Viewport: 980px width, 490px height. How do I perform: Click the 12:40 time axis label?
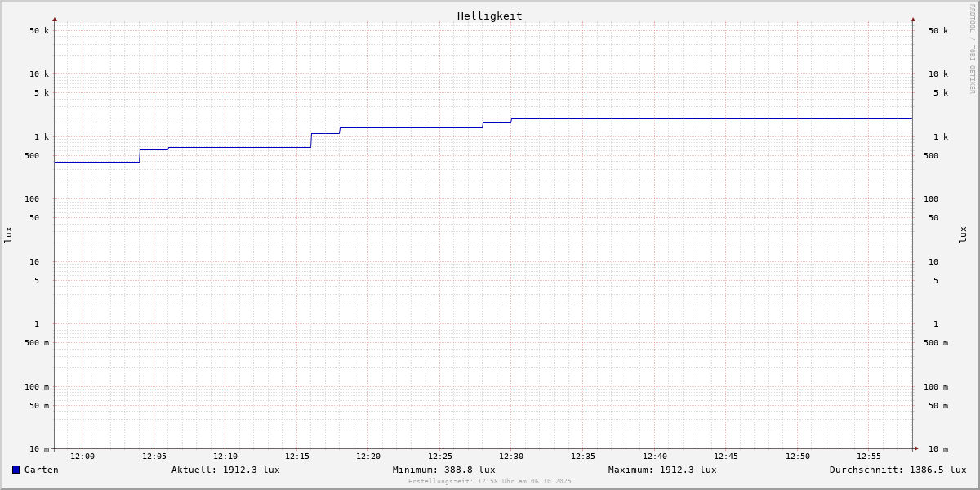(655, 457)
